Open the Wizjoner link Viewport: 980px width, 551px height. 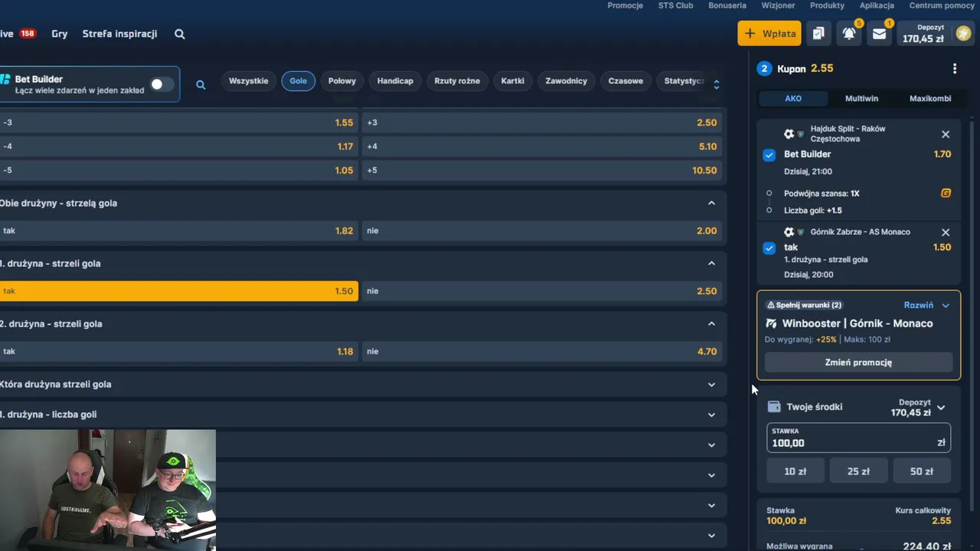click(778, 5)
